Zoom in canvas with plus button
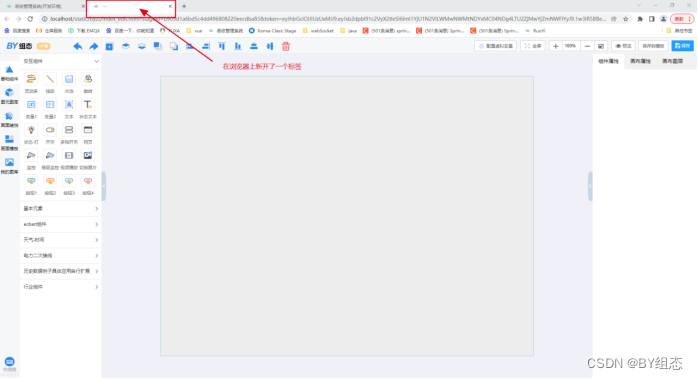This screenshot has height=379, width=698. tap(555, 46)
